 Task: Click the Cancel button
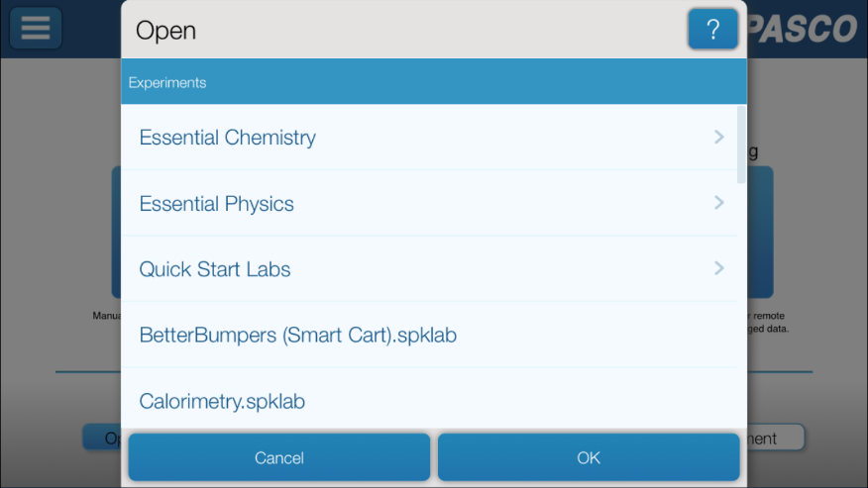tap(279, 457)
